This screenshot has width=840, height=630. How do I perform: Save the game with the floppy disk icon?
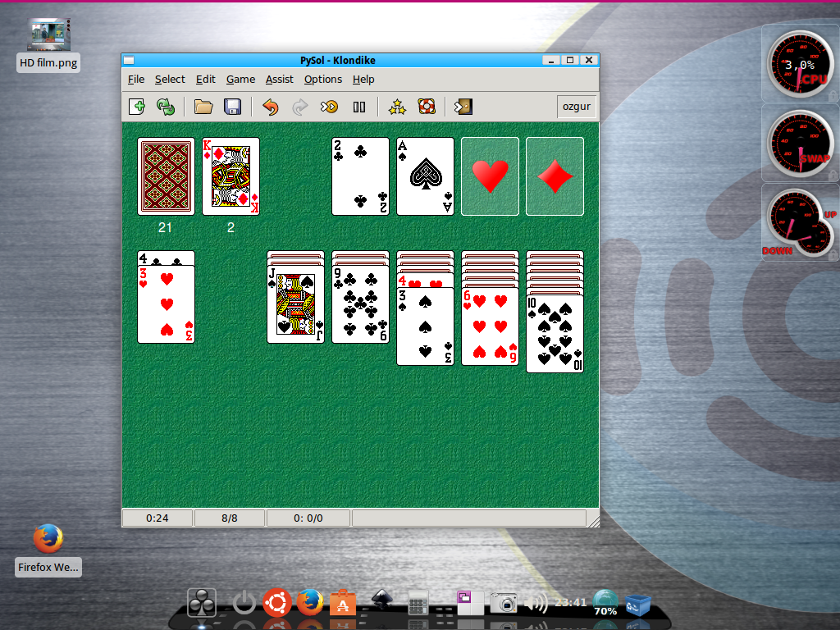(232, 107)
